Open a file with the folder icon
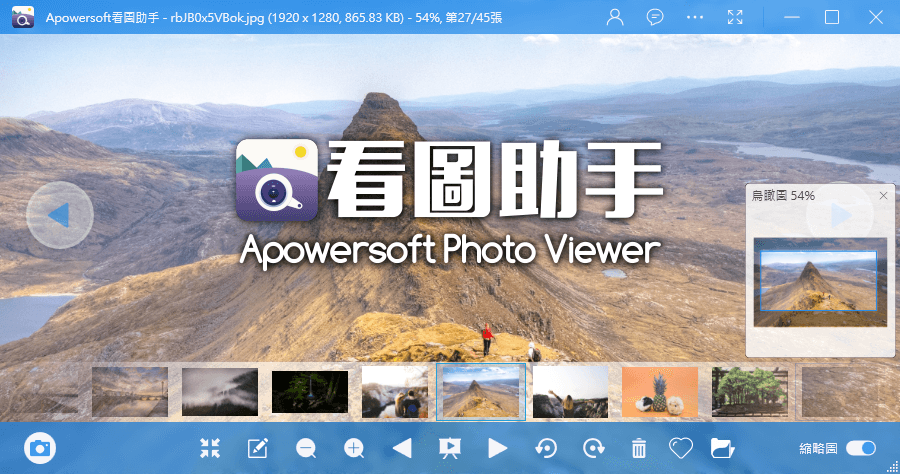 tap(722, 448)
